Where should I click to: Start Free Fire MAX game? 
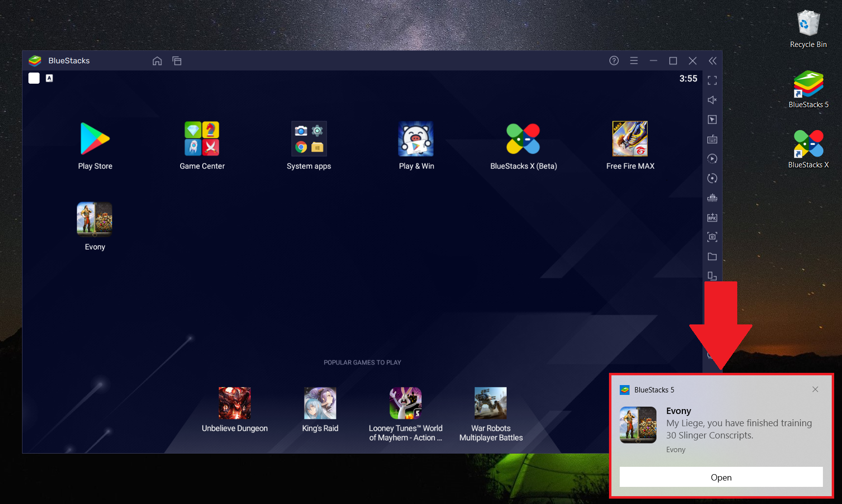pos(630,139)
